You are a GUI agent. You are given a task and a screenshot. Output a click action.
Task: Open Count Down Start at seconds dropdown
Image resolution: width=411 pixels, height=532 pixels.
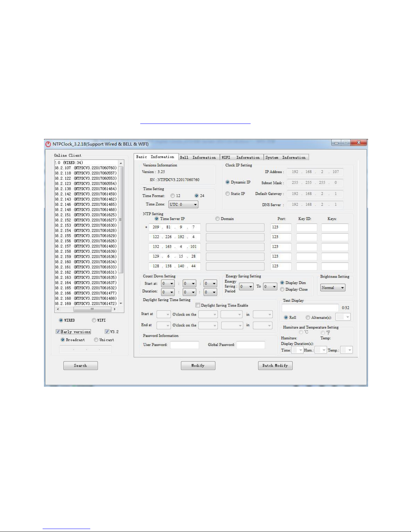click(x=210, y=284)
